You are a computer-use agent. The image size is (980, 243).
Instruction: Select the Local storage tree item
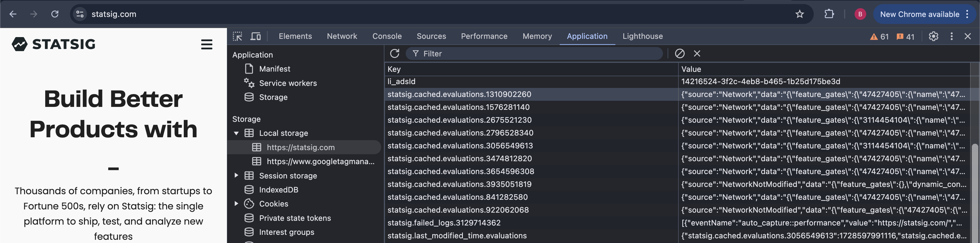(x=283, y=133)
